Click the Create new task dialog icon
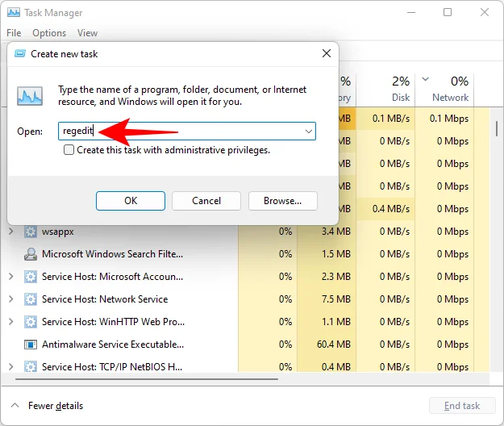The width and height of the screenshot is (504, 426). pyautogui.click(x=20, y=53)
